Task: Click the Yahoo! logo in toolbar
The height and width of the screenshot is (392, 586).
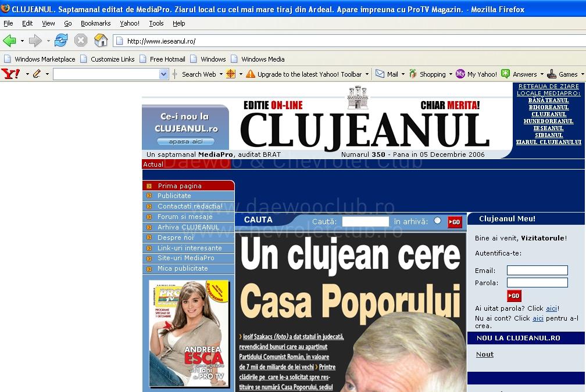Action: coord(10,74)
